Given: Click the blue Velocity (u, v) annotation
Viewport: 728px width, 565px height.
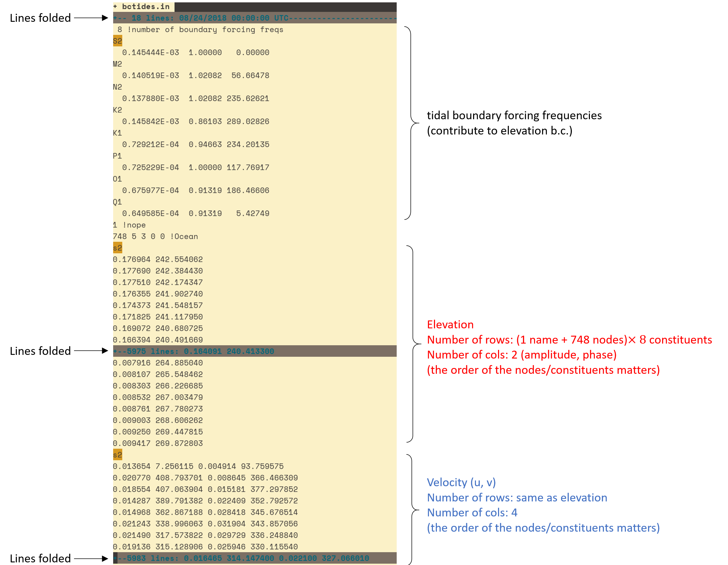Looking at the screenshot, I should 461,482.
